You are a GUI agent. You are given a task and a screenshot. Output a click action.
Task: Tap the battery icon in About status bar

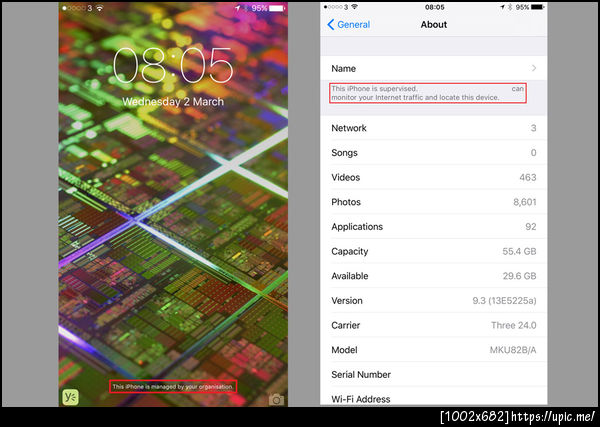tap(537, 7)
